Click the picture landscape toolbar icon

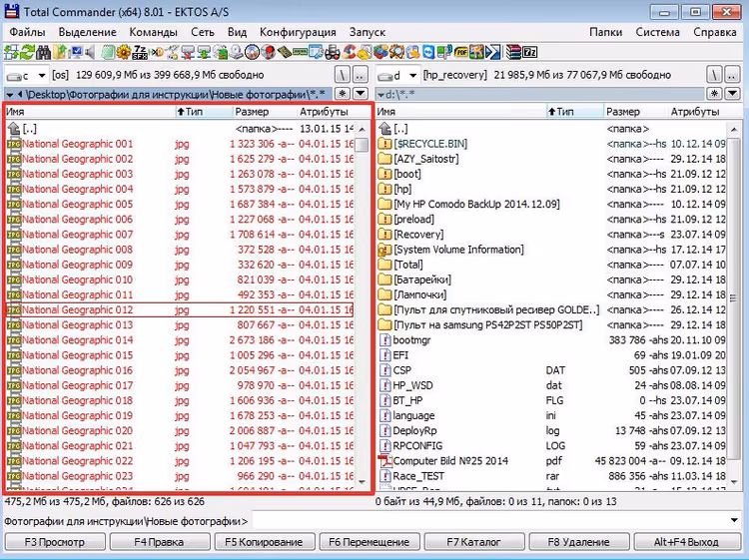coord(476,52)
